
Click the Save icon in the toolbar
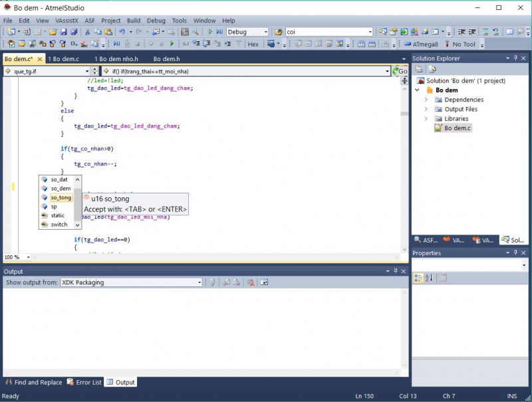62,32
